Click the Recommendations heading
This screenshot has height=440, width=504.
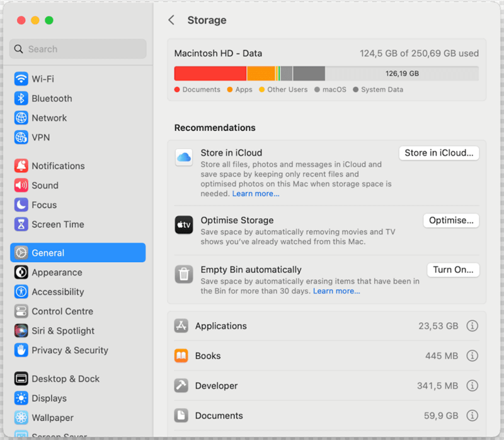pyautogui.click(x=215, y=128)
